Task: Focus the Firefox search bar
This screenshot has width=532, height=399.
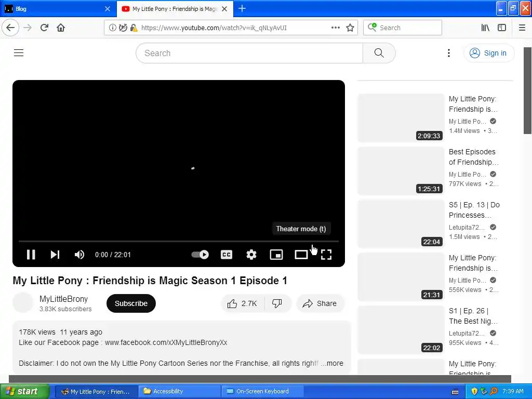Action: [x=403, y=28]
